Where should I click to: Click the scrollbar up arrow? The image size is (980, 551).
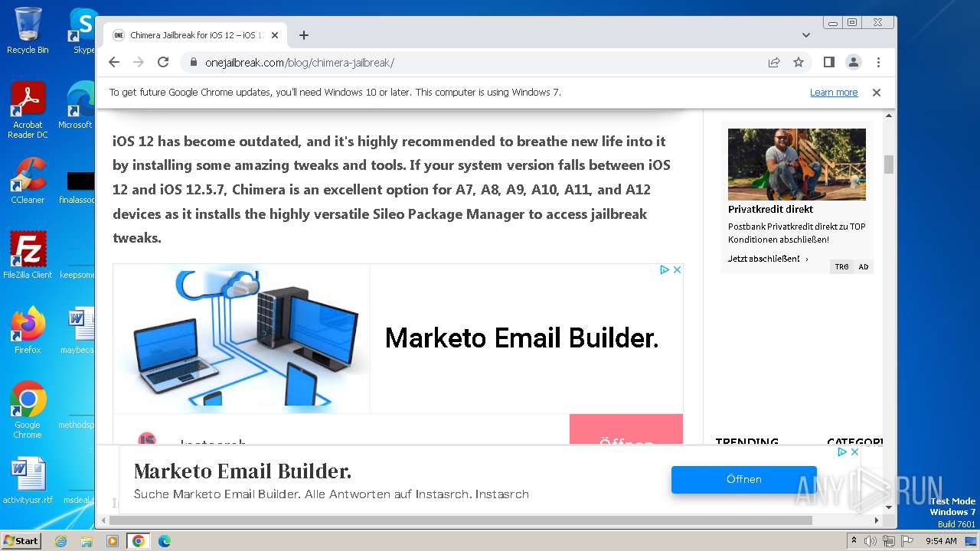point(889,116)
